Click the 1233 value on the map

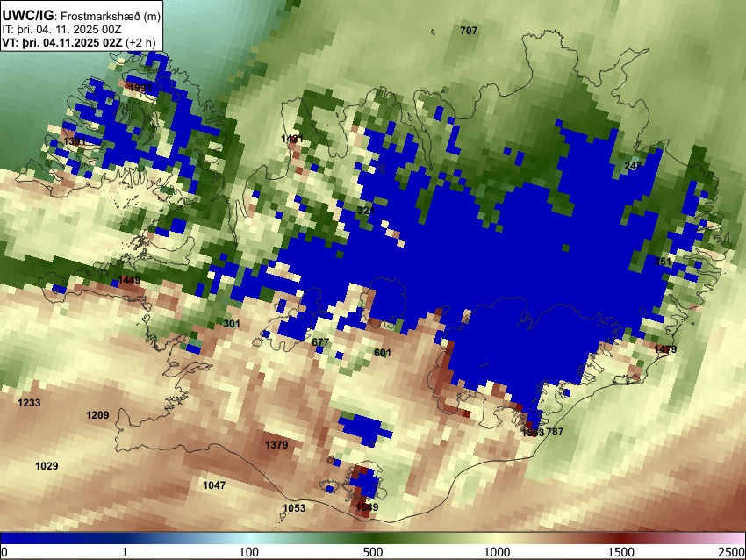[x=29, y=403]
